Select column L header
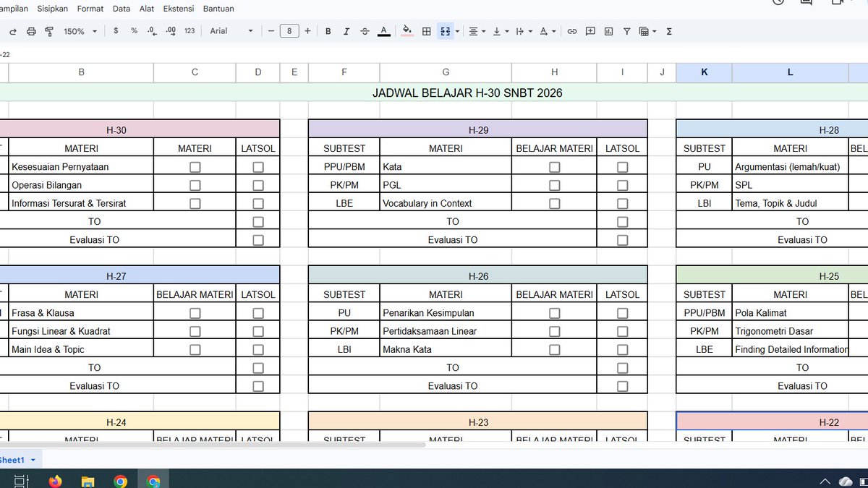 tap(790, 72)
